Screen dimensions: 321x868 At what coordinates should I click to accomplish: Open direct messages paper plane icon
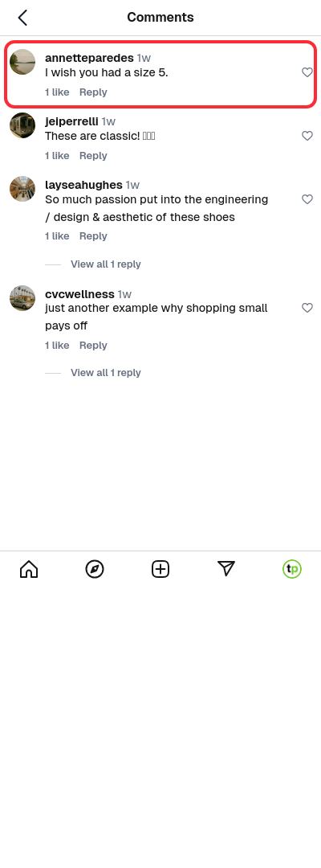(226, 568)
